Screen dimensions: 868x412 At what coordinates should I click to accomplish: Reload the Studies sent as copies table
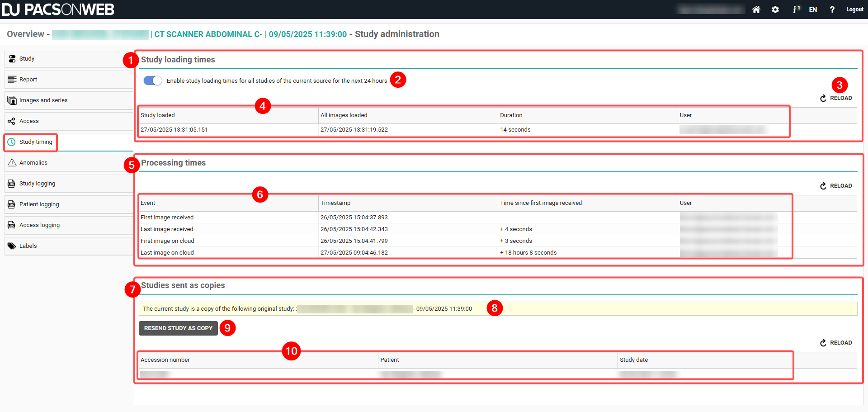836,343
